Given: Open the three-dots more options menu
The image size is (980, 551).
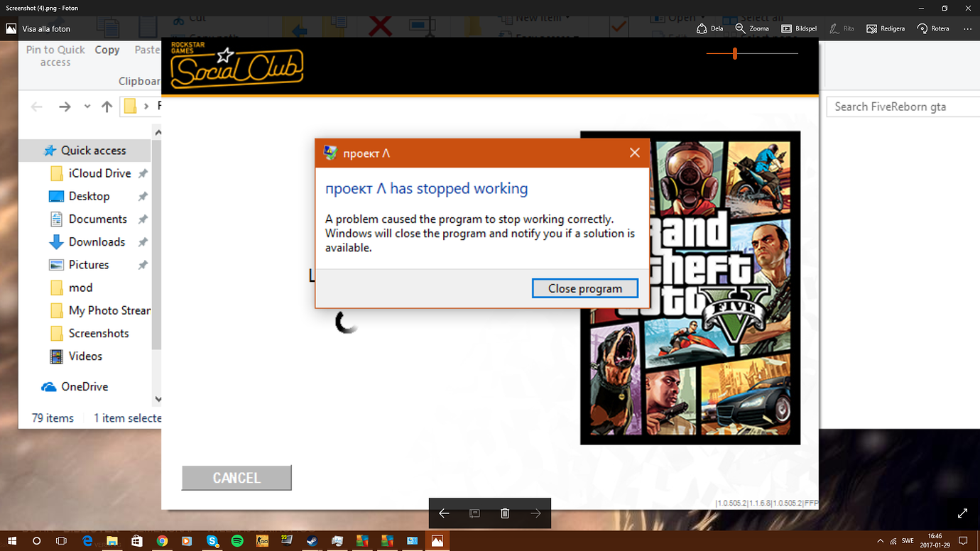Looking at the screenshot, I should 967,28.
